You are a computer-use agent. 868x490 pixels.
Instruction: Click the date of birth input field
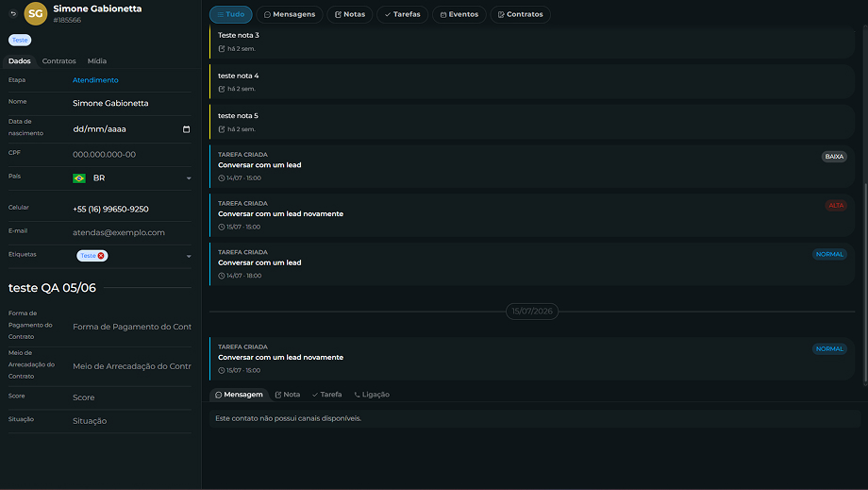132,129
